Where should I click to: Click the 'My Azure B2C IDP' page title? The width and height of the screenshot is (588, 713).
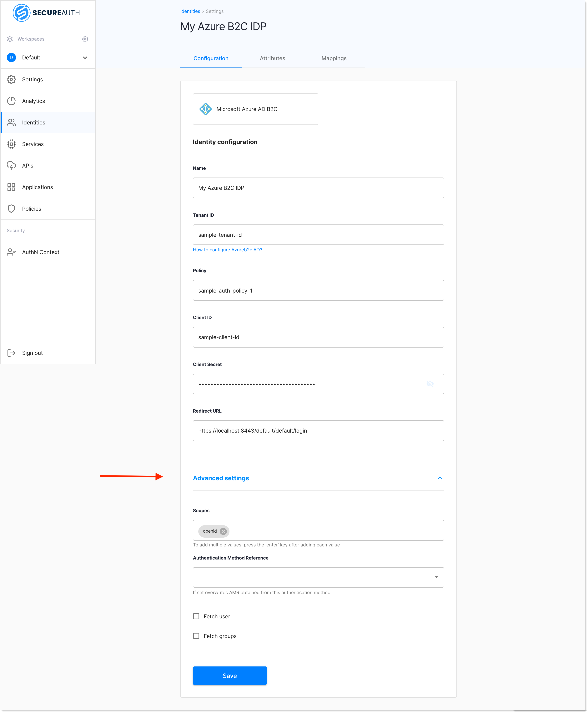tap(224, 26)
